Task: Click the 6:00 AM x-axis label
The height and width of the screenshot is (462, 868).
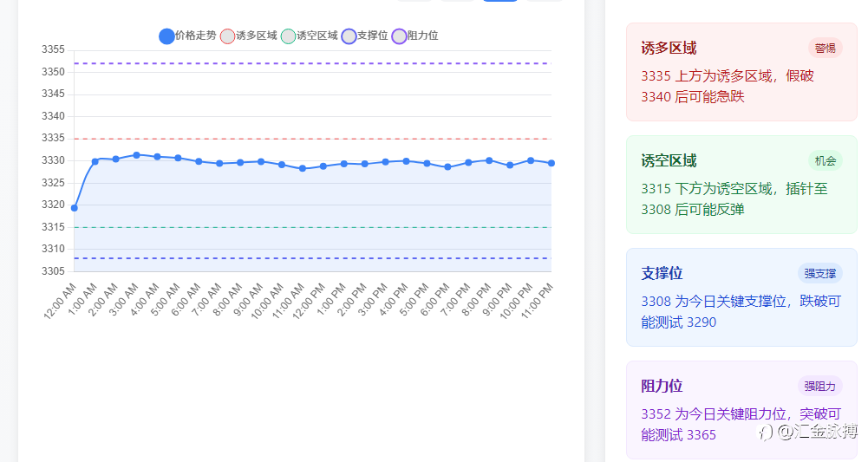Action: 186,299
